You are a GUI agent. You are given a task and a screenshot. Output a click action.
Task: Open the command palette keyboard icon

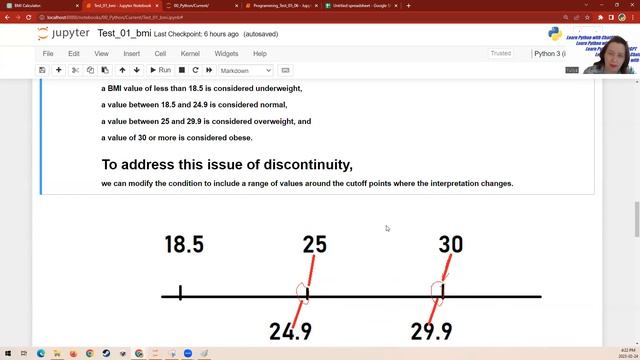[x=285, y=70]
